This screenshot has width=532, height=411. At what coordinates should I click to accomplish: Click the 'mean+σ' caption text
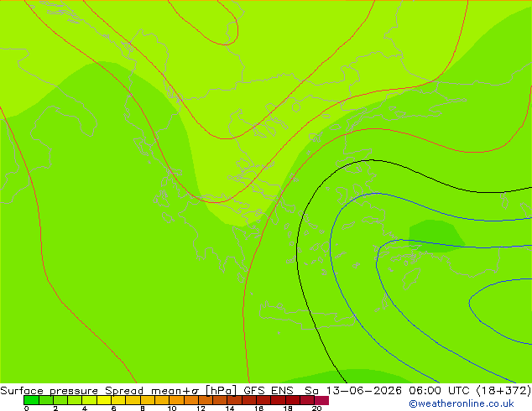(x=175, y=391)
